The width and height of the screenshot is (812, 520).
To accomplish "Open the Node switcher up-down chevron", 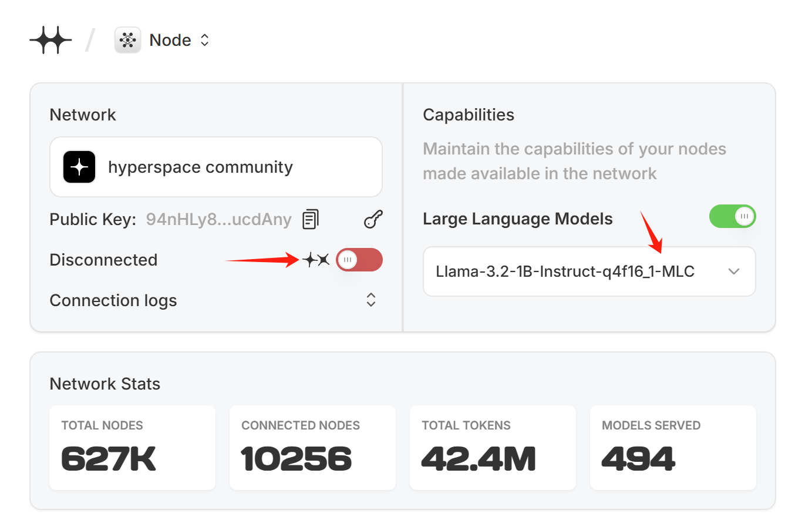I will coord(204,40).
